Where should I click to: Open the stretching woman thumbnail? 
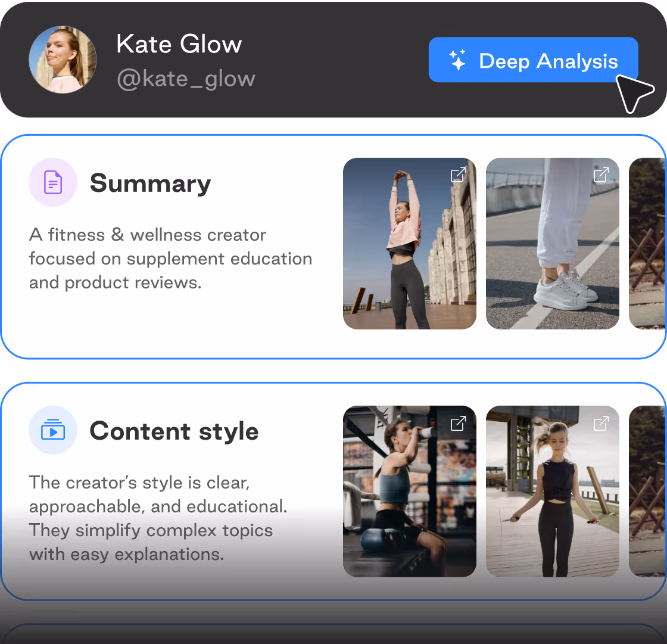410,244
